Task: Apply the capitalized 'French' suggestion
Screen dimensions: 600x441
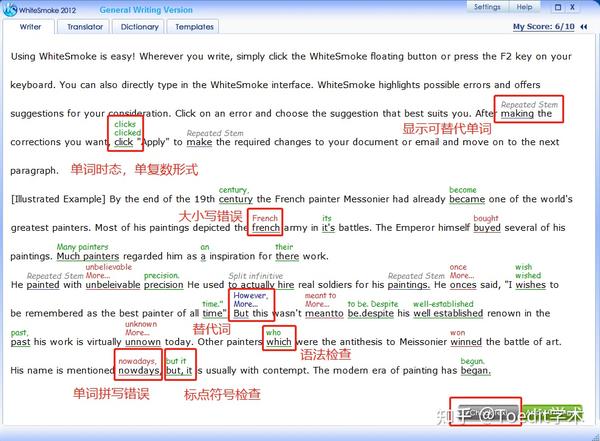Action: [x=265, y=218]
